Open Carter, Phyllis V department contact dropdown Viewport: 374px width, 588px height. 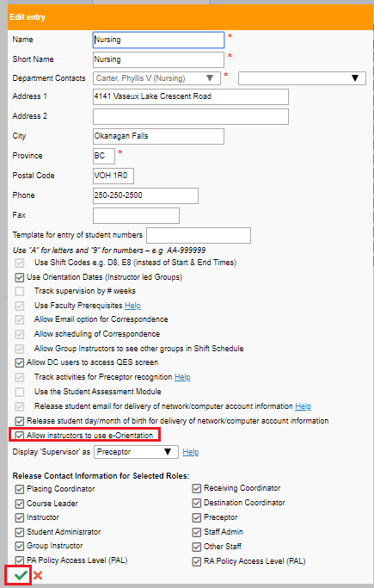pyautogui.click(x=156, y=78)
